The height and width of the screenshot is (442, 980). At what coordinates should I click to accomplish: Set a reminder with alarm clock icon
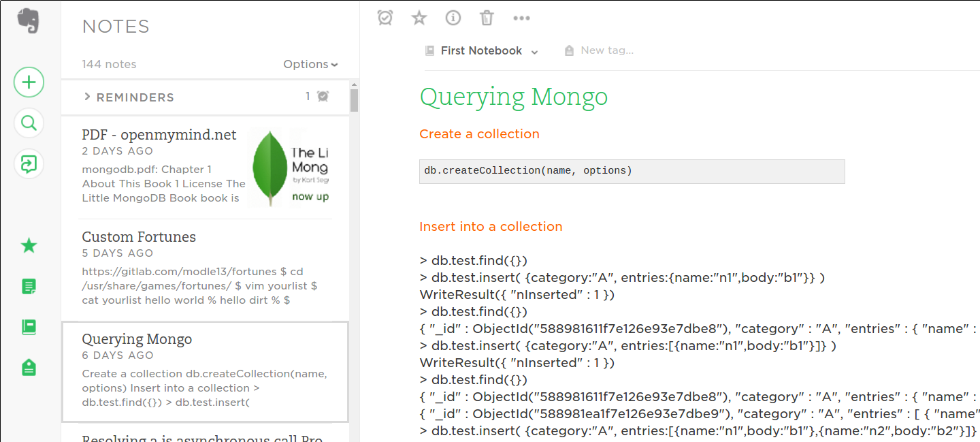tap(385, 18)
